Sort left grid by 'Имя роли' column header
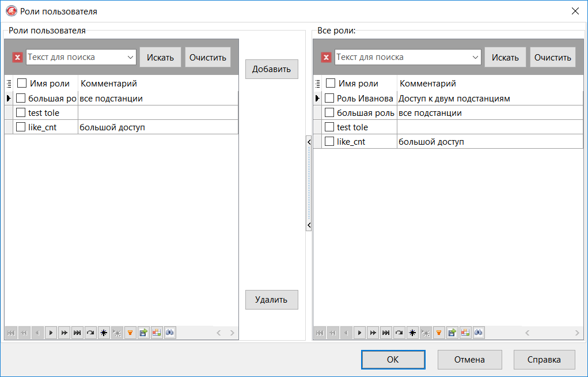 tap(50, 84)
